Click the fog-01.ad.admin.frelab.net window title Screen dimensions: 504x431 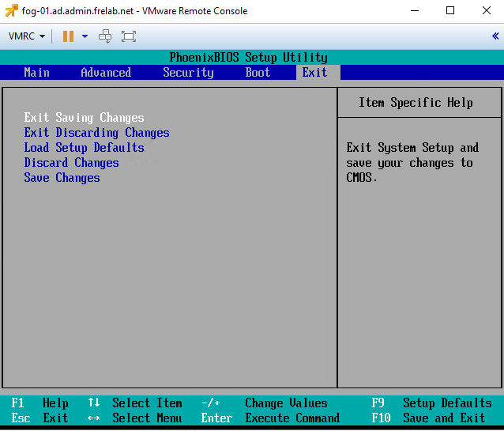point(134,11)
